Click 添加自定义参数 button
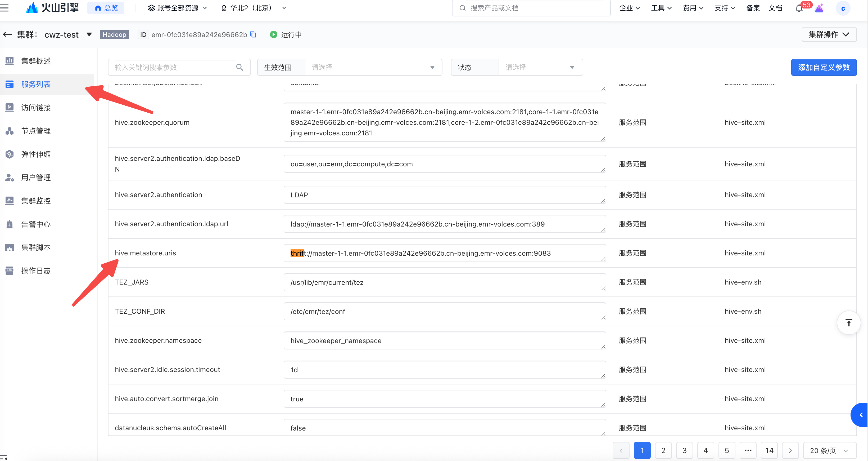Viewport: 868px width, 461px height. tap(824, 68)
